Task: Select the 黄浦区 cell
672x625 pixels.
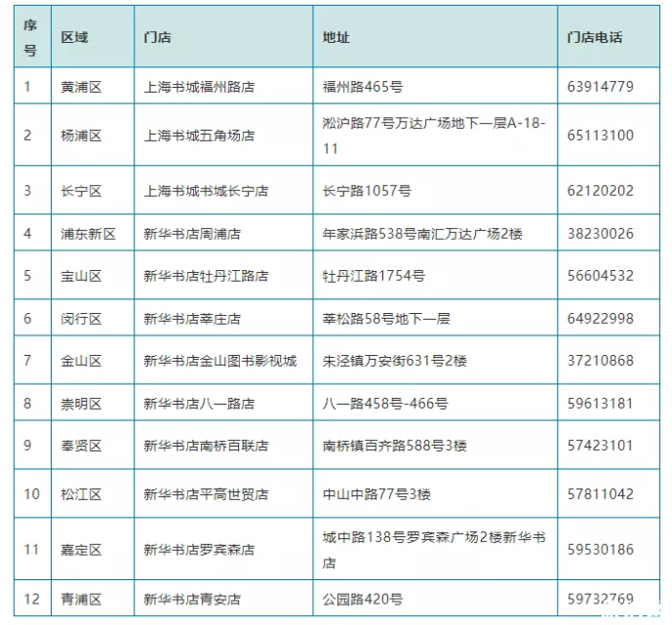Action: (93, 86)
